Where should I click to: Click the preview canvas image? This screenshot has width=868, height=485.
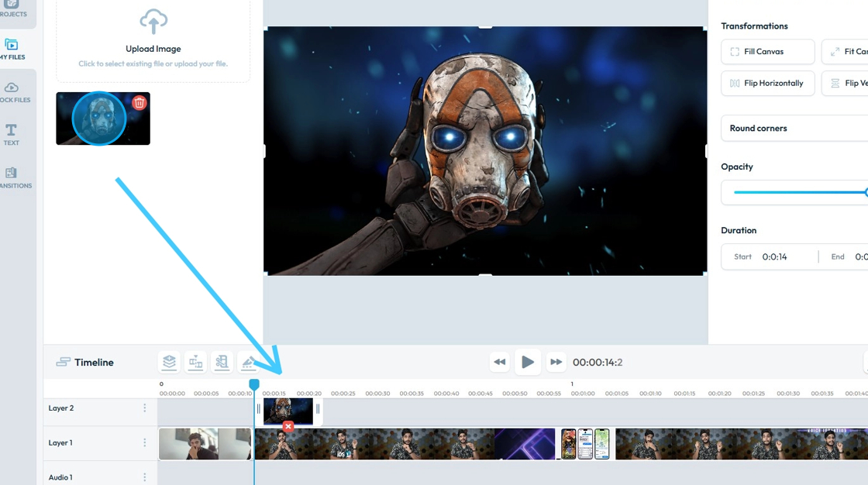coord(485,150)
